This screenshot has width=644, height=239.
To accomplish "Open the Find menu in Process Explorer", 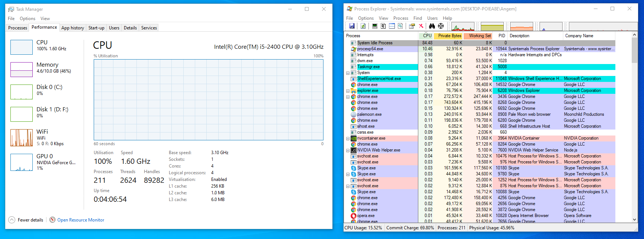I will pyautogui.click(x=418, y=18).
